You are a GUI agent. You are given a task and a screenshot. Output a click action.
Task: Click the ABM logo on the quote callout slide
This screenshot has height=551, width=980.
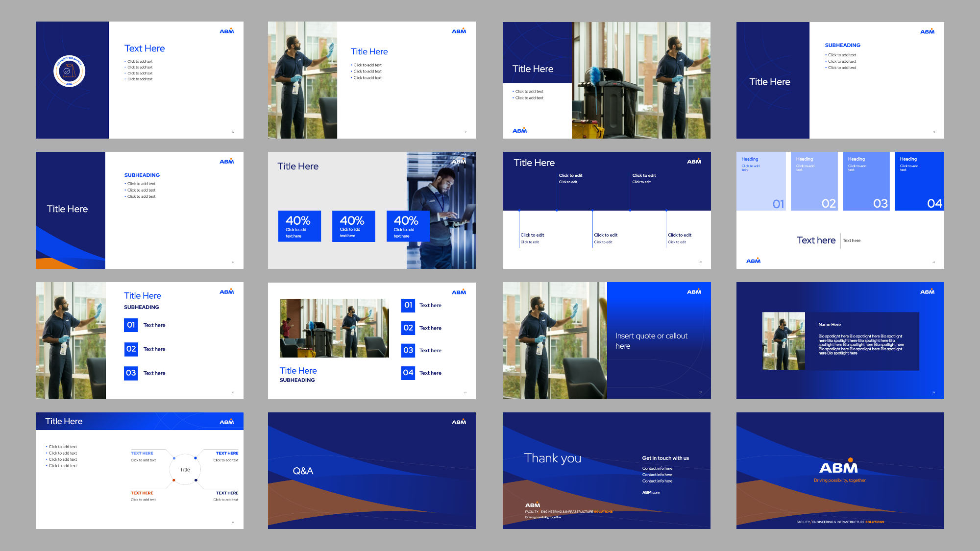694,291
